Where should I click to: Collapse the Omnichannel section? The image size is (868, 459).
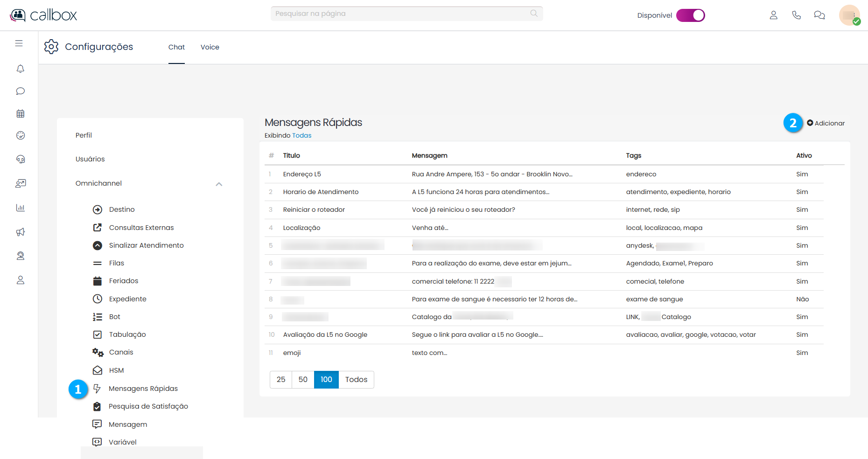[219, 184]
